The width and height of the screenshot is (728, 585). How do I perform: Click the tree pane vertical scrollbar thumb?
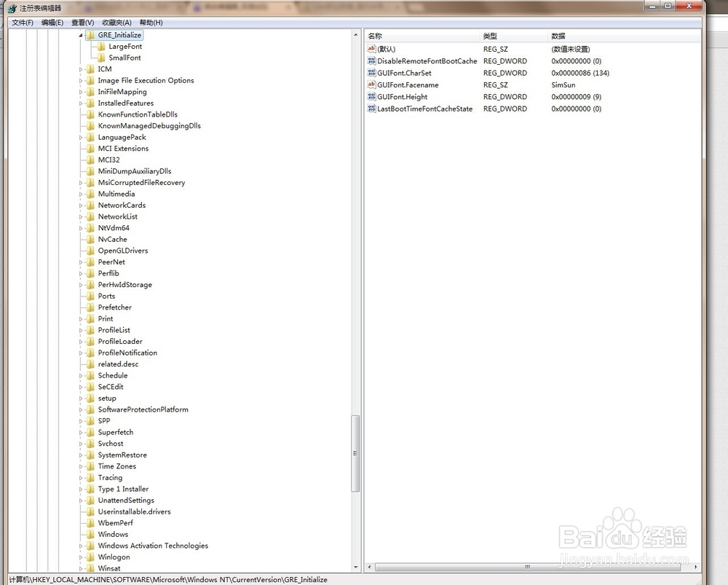[356, 453]
